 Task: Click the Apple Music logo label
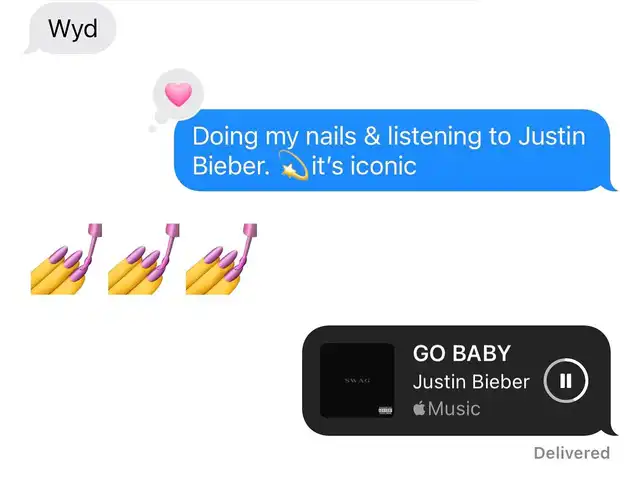click(447, 408)
